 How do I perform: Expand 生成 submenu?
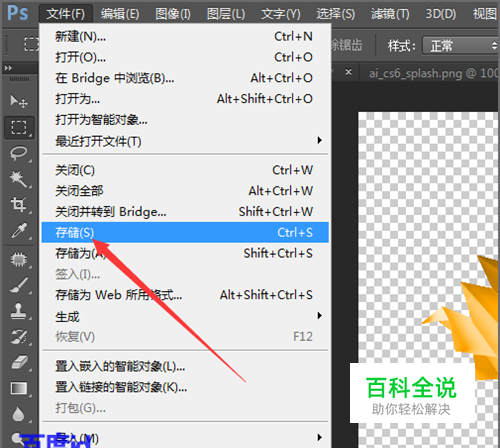coord(185,316)
